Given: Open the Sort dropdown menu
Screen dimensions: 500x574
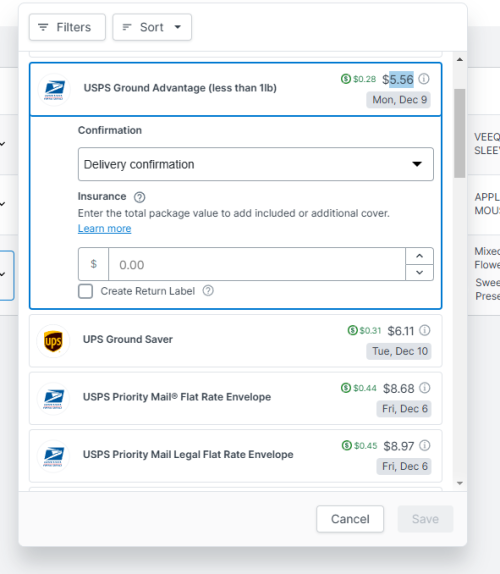Looking at the screenshot, I should coord(152,27).
